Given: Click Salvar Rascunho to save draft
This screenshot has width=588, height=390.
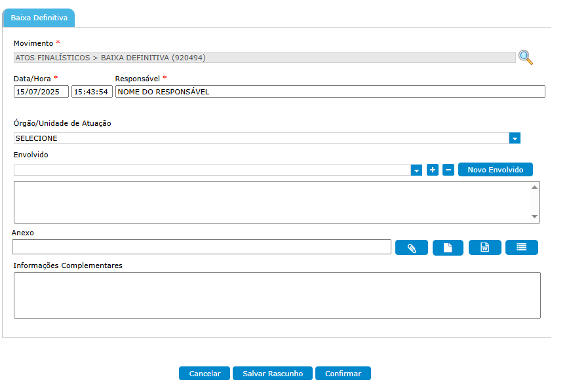Looking at the screenshot, I should pos(273,374).
